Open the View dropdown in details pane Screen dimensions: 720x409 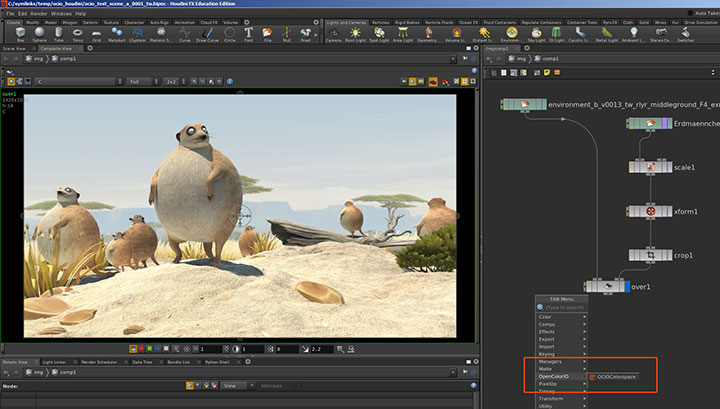coord(238,386)
